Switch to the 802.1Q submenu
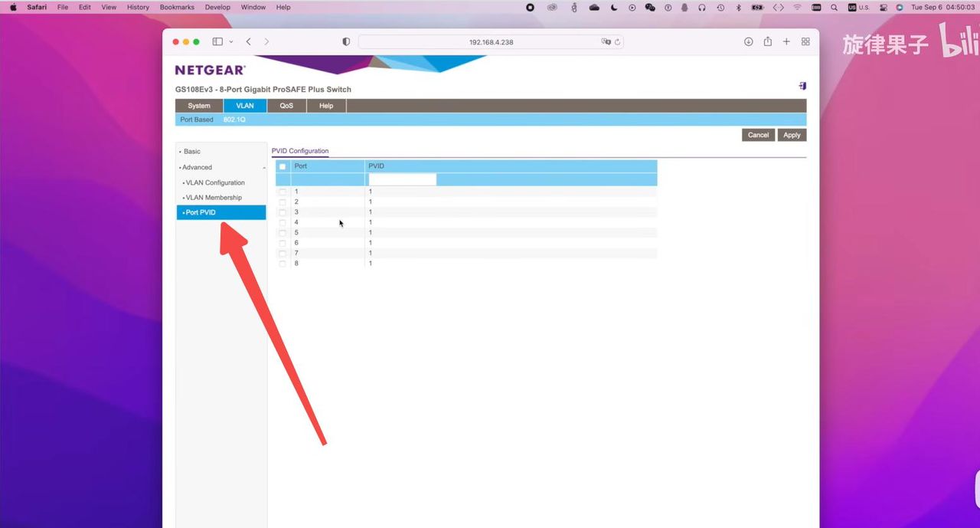 [234, 120]
